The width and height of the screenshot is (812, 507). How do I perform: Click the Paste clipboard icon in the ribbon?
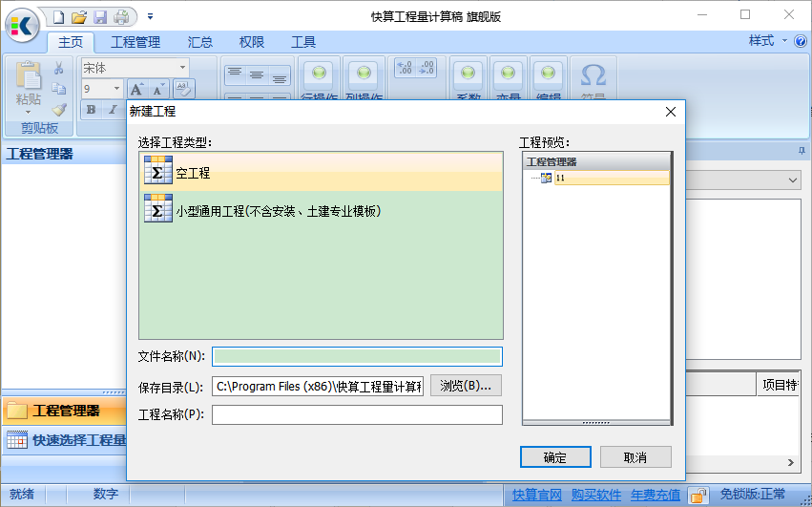coord(29,81)
